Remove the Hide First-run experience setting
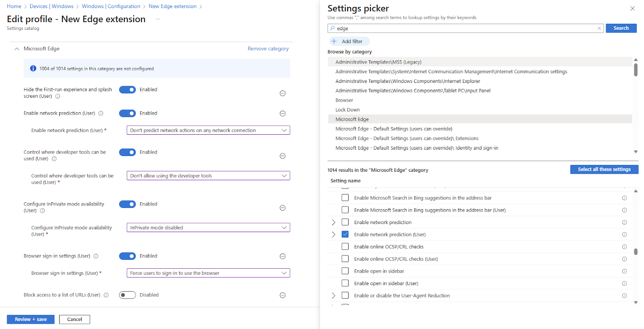This screenshot has width=644, height=329. point(283,93)
